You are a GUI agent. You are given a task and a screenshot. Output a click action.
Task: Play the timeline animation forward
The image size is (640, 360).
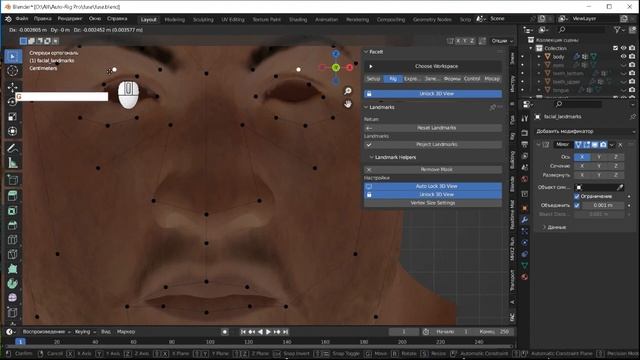click(268, 332)
